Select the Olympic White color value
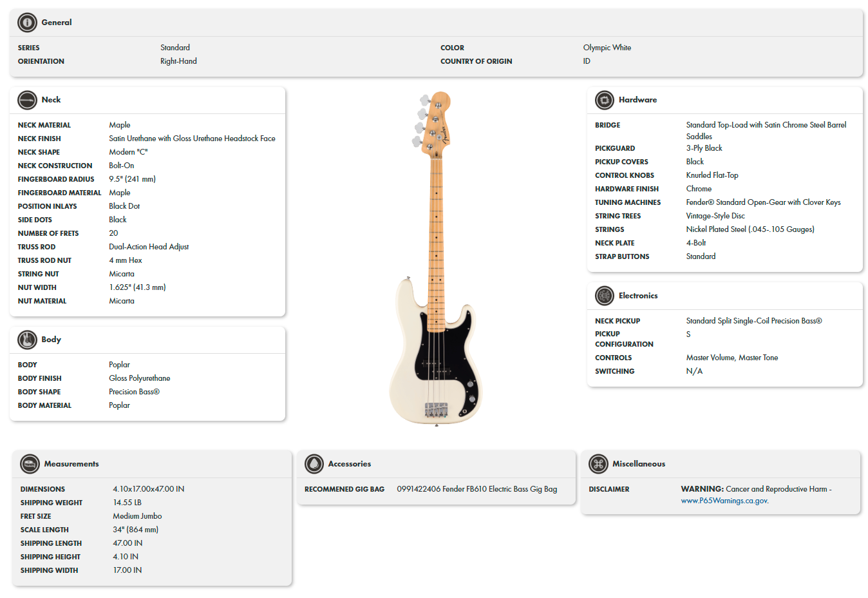This screenshot has width=868, height=598. click(606, 47)
